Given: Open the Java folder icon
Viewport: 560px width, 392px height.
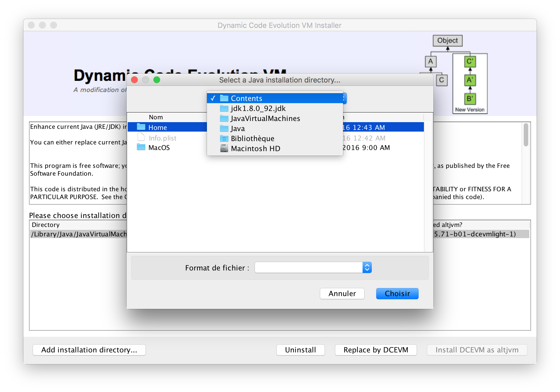Looking at the screenshot, I should (224, 128).
